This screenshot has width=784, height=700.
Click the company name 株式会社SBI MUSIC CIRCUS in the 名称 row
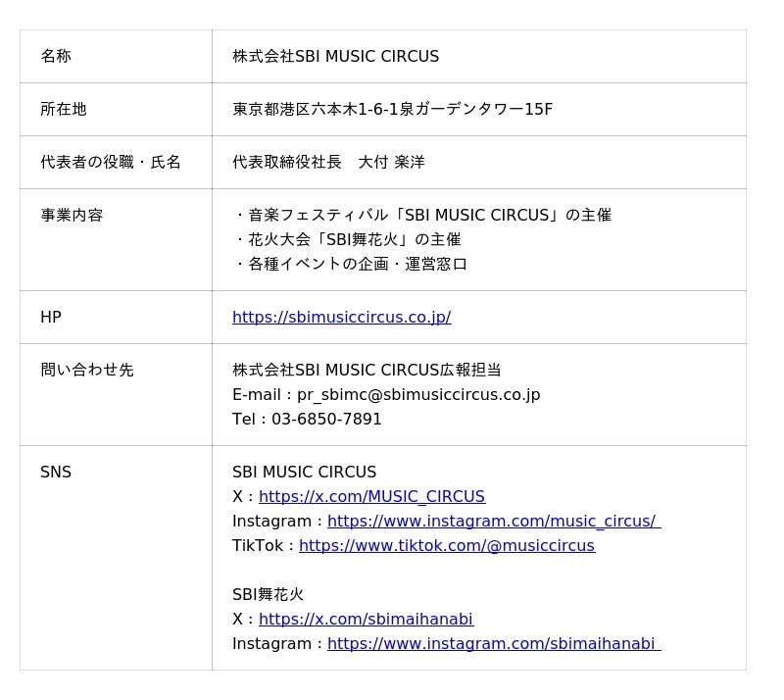pos(335,57)
